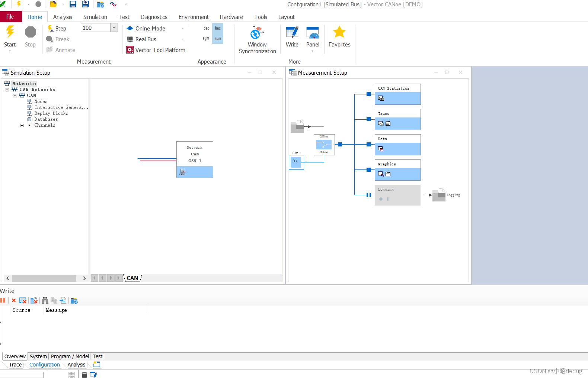Open the System tab in Write window
The height and width of the screenshot is (378, 588).
coord(38,356)
